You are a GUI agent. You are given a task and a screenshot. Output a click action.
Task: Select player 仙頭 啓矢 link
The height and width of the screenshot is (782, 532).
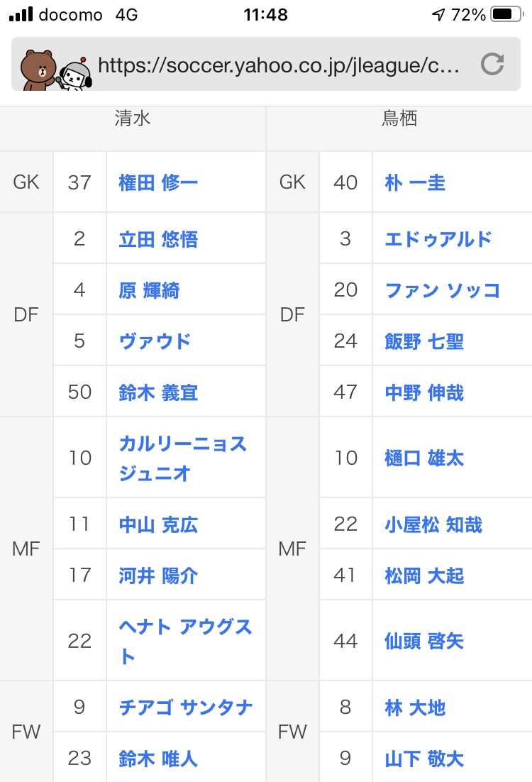coord(424,641)
